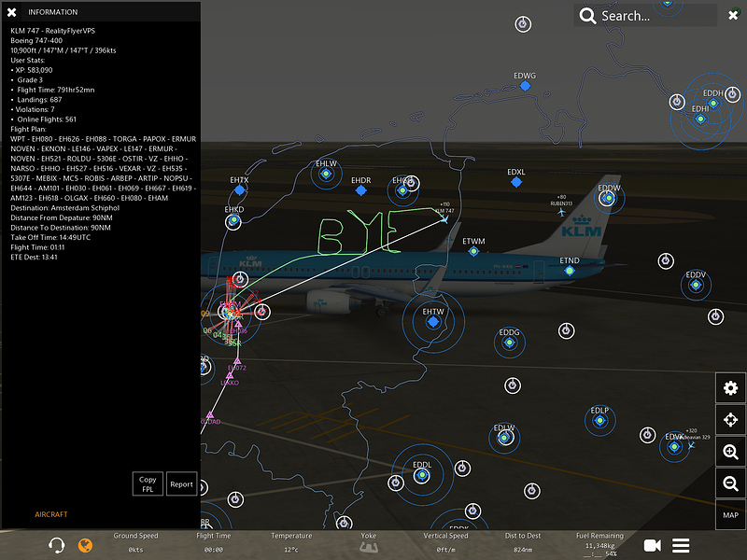Open the orange globe map icon
Viewport: 747px width, 560px height.
(x=85, y=545)
